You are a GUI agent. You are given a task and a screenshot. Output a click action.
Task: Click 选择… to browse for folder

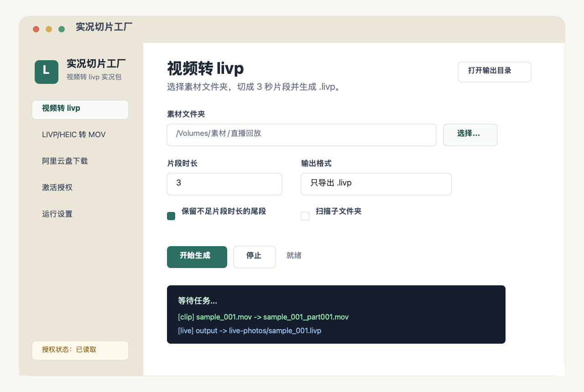(x=470, y=135)
